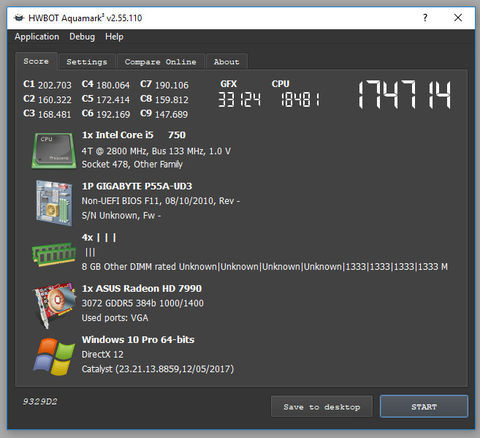
Task: Open the Application menu
Action: click(37, 37)
